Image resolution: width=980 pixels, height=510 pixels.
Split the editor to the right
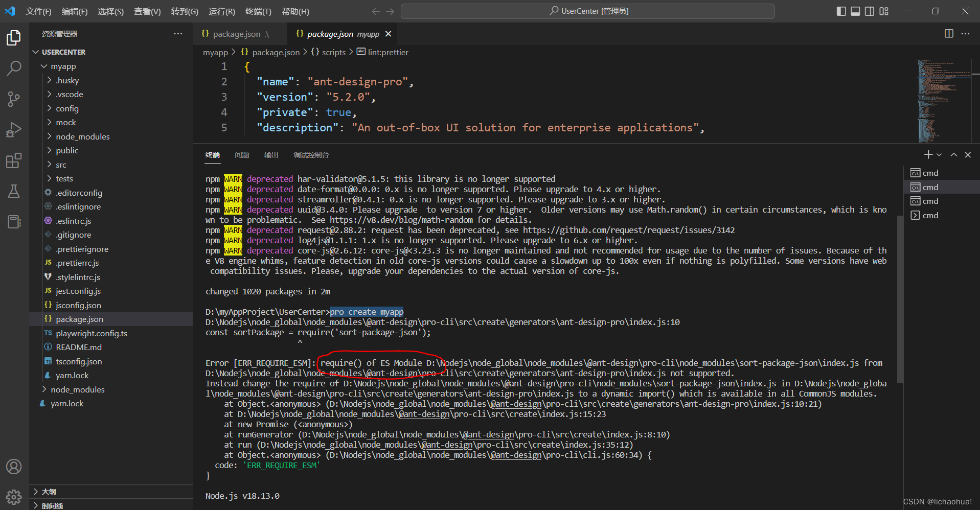(x=949, y=34)
